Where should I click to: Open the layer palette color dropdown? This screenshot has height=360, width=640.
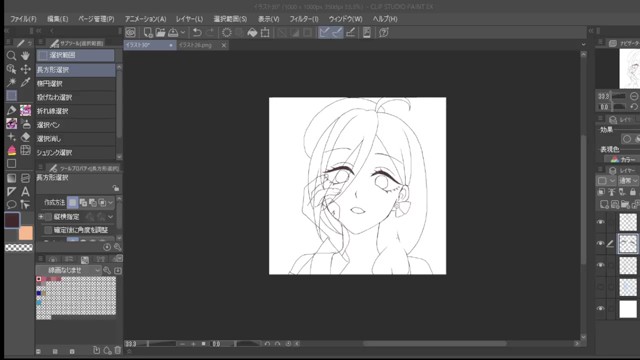[605, 180]
